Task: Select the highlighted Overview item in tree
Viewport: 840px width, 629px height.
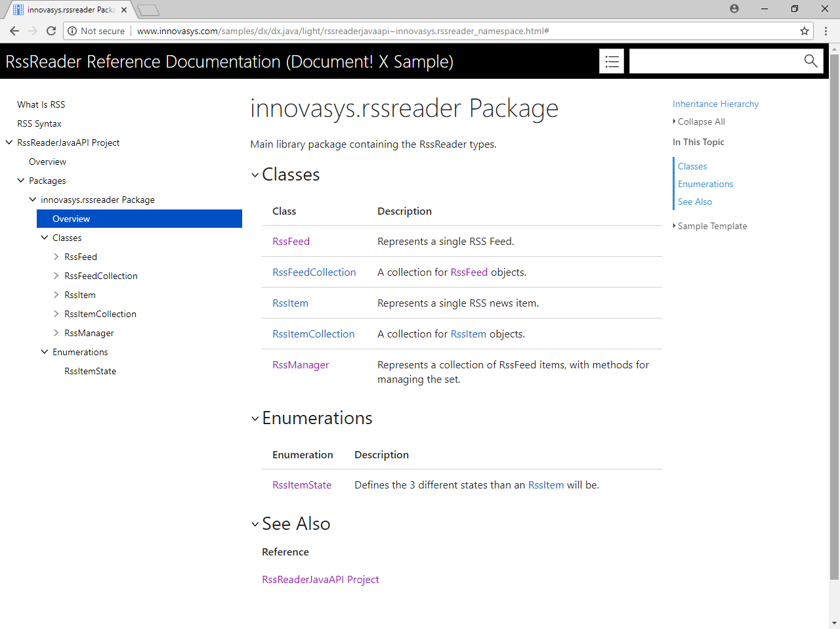Action: click(72, 219)
